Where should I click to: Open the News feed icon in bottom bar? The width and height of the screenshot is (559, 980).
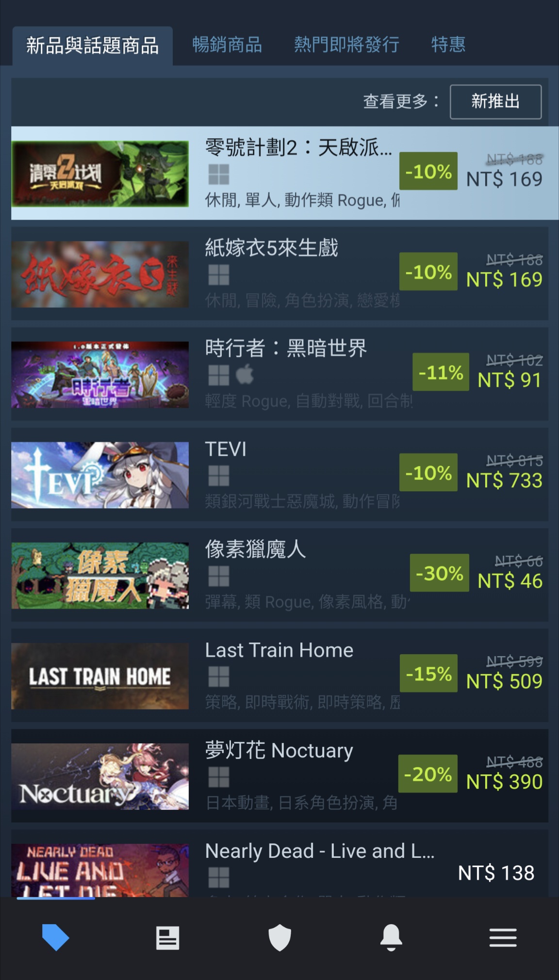(168, 938)
